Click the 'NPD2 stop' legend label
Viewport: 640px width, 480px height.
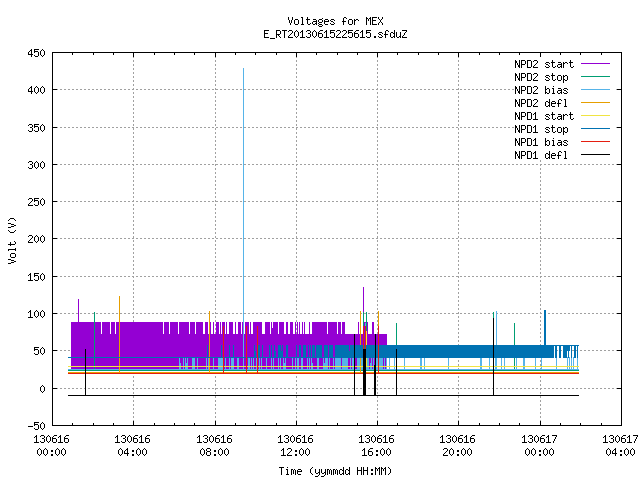click(x=541, y=77)
